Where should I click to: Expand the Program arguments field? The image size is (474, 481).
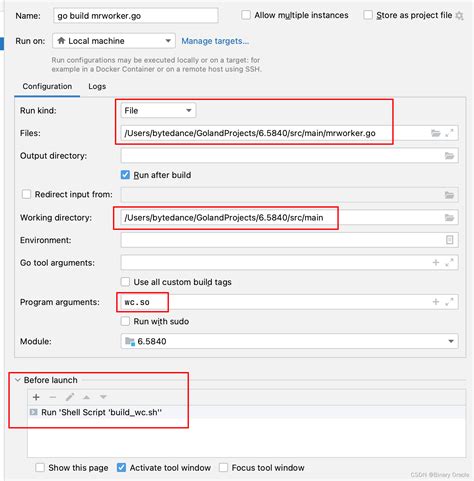[x=449, y=302]
